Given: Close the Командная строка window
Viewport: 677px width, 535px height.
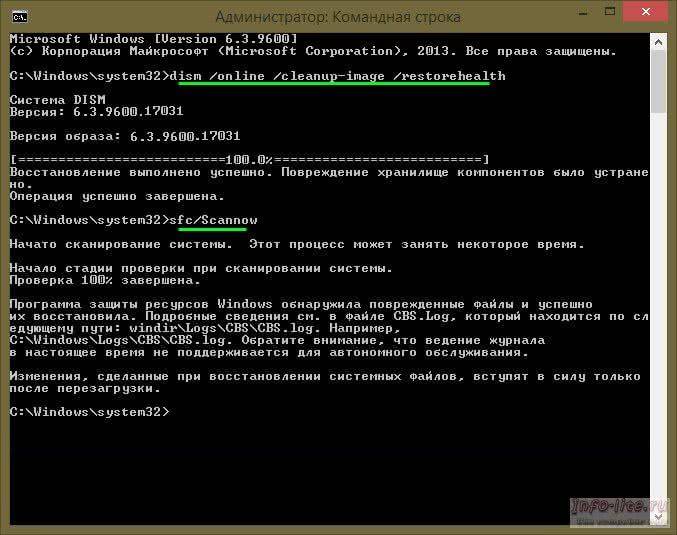Looking at the screenshot, I should [x=645, y=12].
